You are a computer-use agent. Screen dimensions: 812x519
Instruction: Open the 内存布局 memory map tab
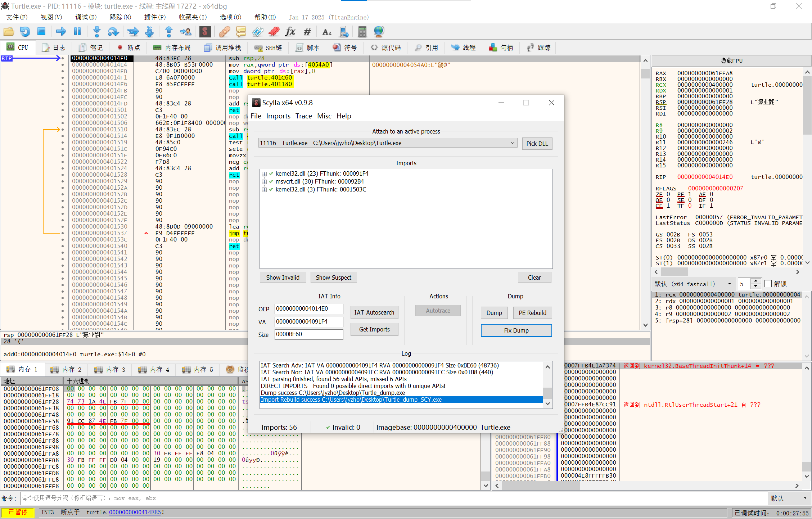(x=172, y=48)
